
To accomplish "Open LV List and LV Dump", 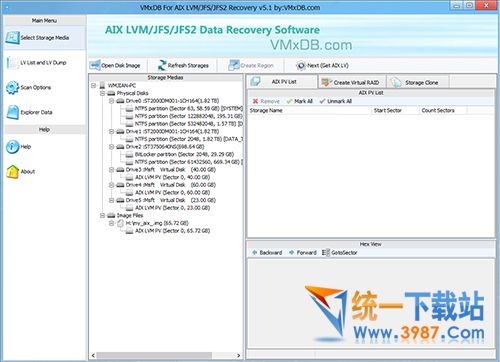I will [x=37, y=63].
